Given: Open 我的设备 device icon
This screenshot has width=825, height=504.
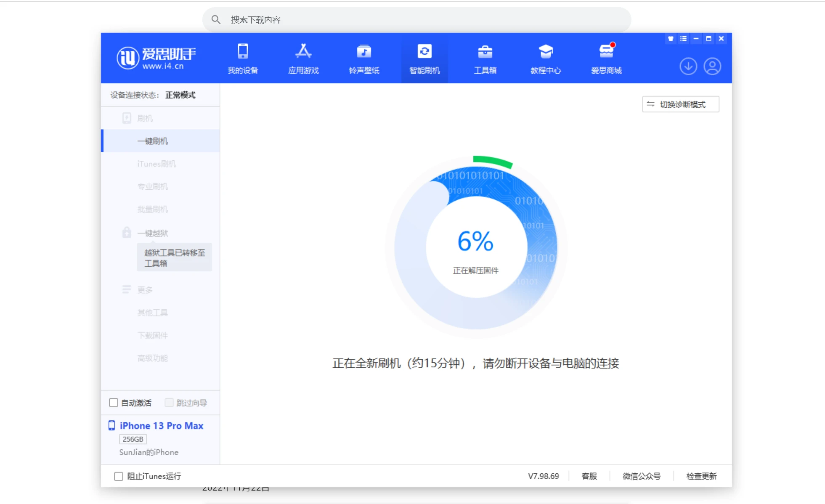Looking at the screenshot, I should (243, 52).
